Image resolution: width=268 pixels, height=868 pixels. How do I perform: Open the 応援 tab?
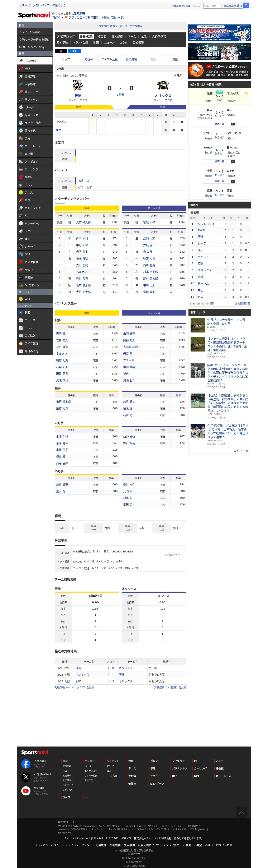pos(175,59)
